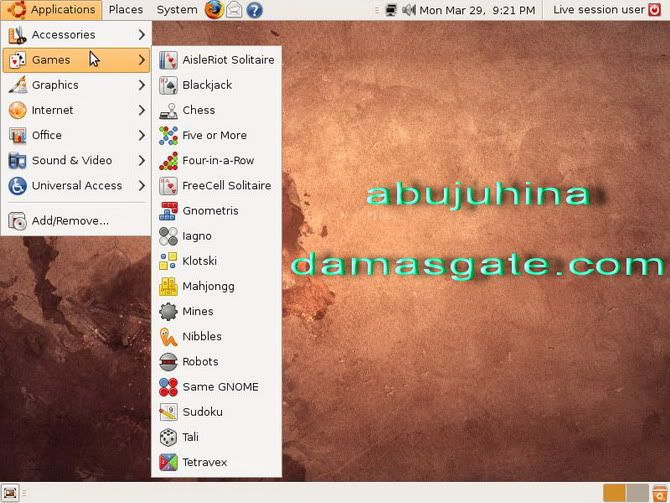Select Universal Access menu entry
Viewport: 670px width, 503px height.
76,185
